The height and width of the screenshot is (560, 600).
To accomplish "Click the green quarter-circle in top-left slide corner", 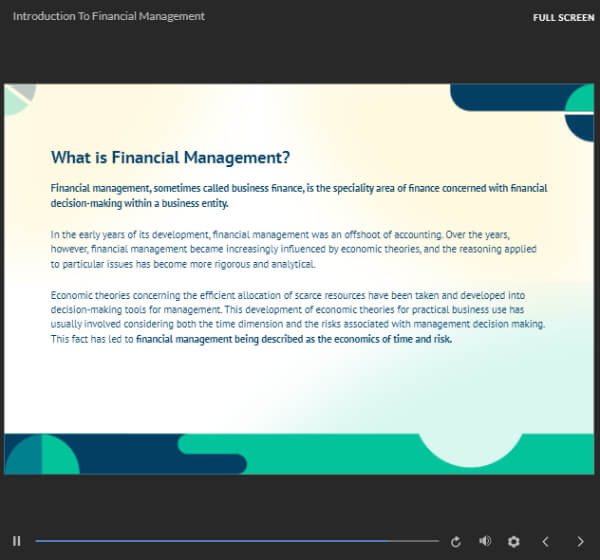I will coord(14,100).
